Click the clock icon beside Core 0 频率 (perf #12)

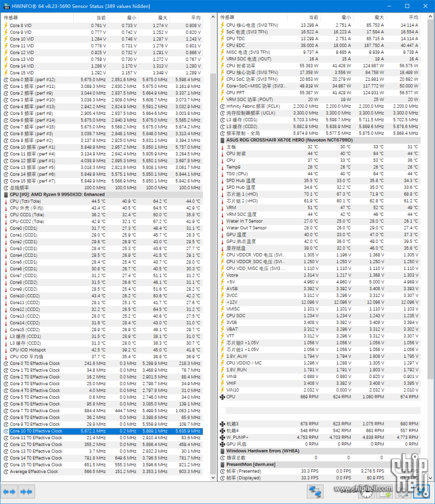(x=6, y=79)
